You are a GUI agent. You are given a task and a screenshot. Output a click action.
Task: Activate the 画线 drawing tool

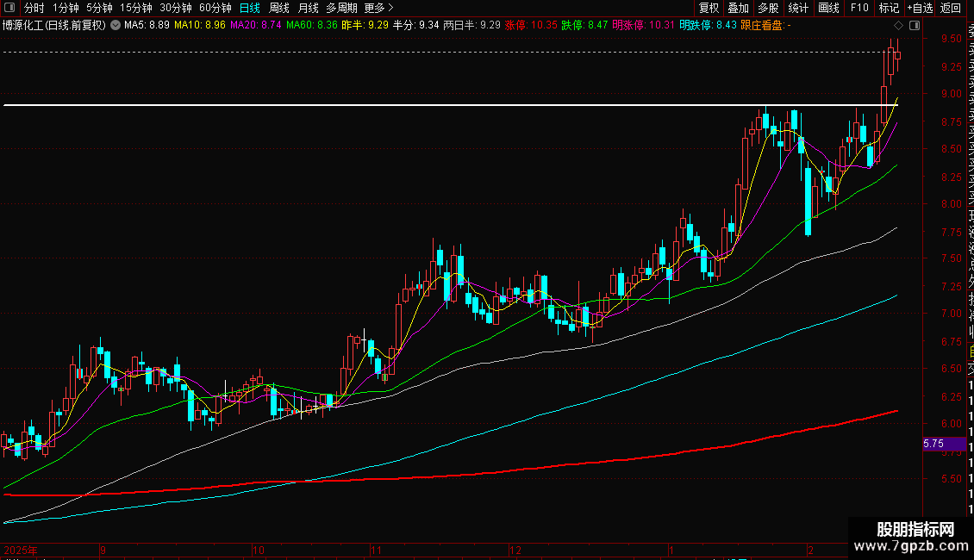[828, 8]
